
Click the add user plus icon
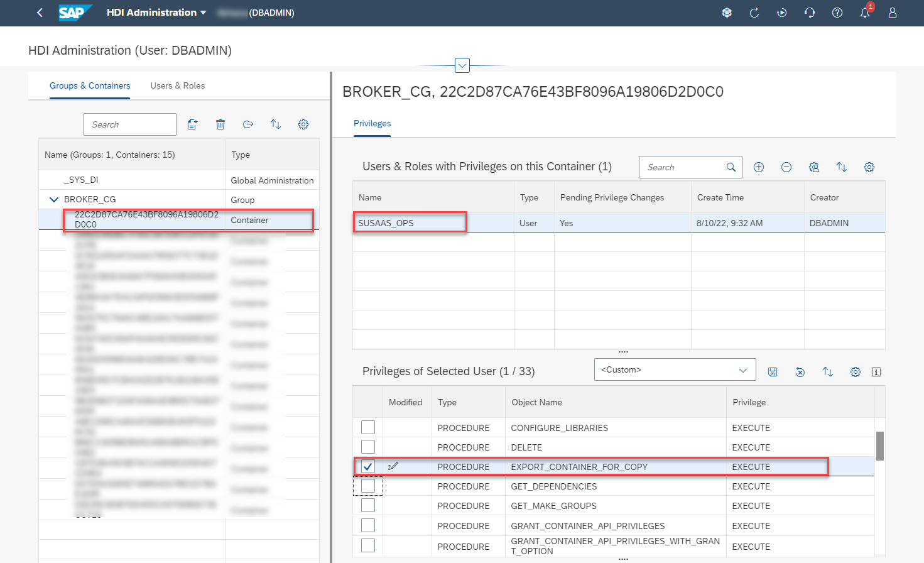pyautogui.click(x=759, y=167)
